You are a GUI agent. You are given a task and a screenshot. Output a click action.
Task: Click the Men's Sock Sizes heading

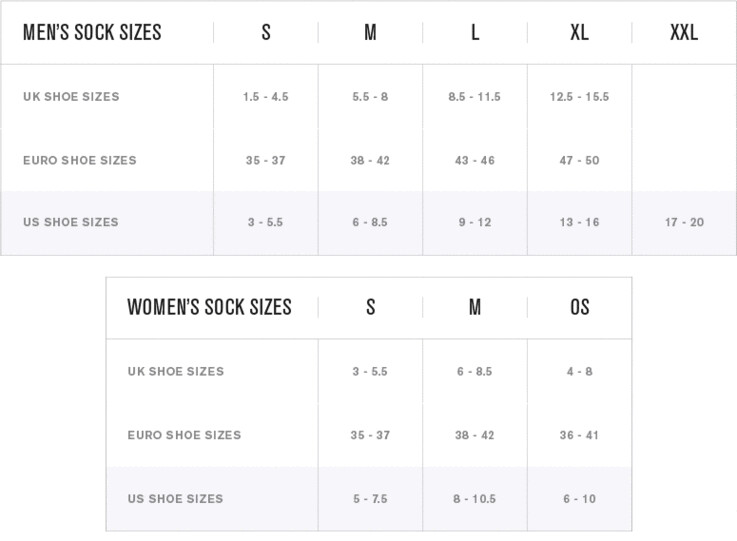pos(92,32)
